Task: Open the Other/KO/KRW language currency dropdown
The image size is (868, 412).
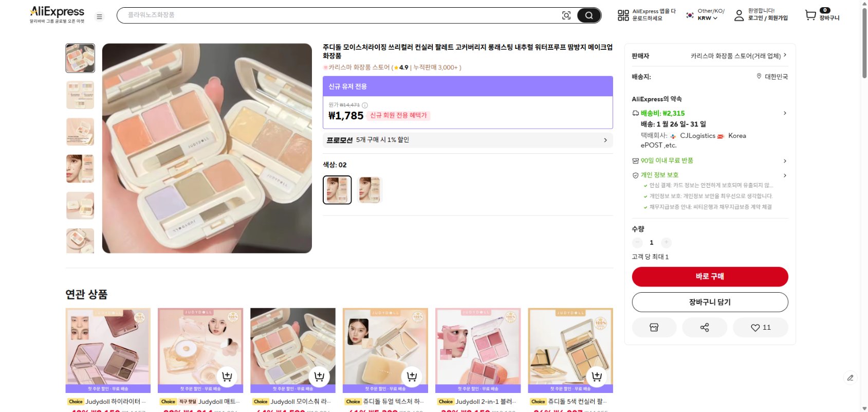Action: 706,14
